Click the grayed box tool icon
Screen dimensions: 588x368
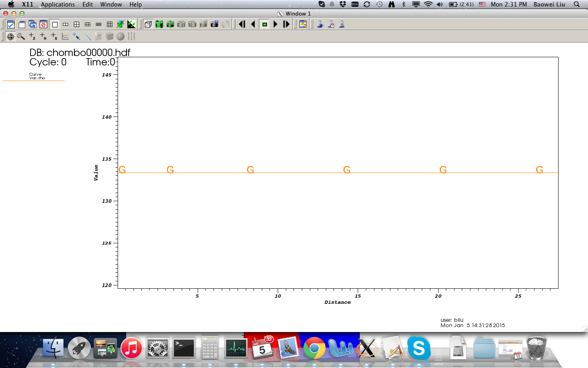point(109,36)
